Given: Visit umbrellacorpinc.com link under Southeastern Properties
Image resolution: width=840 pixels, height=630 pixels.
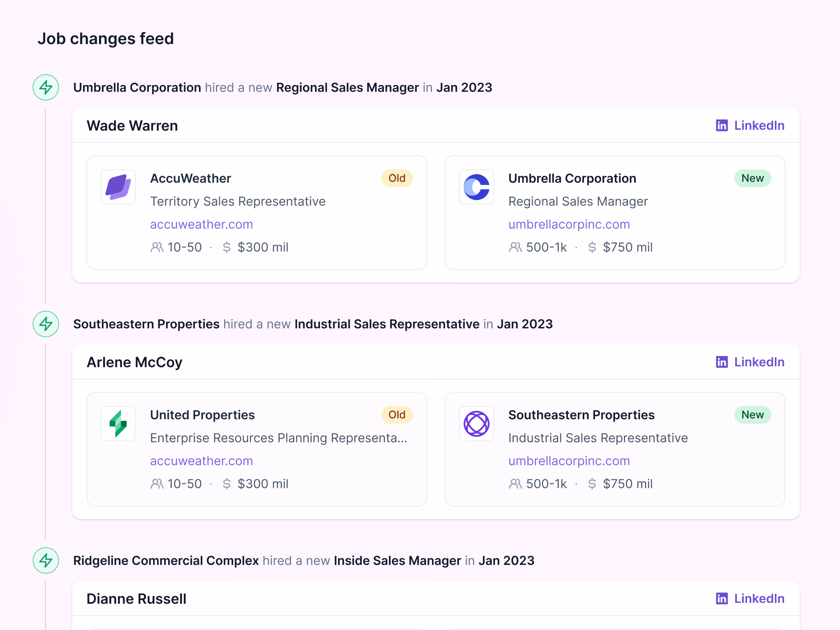Looking at the screenshot, I should coord(569,461).
